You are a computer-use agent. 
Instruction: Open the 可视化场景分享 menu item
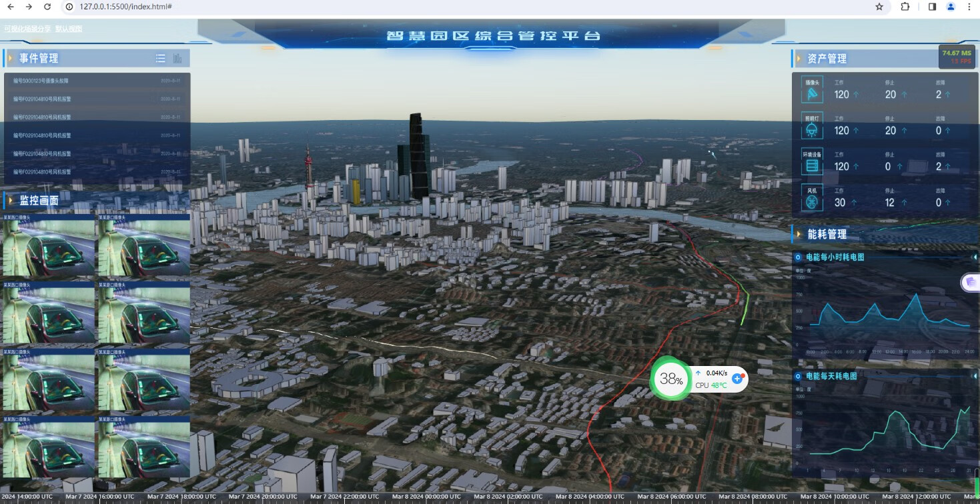[27, 29]
